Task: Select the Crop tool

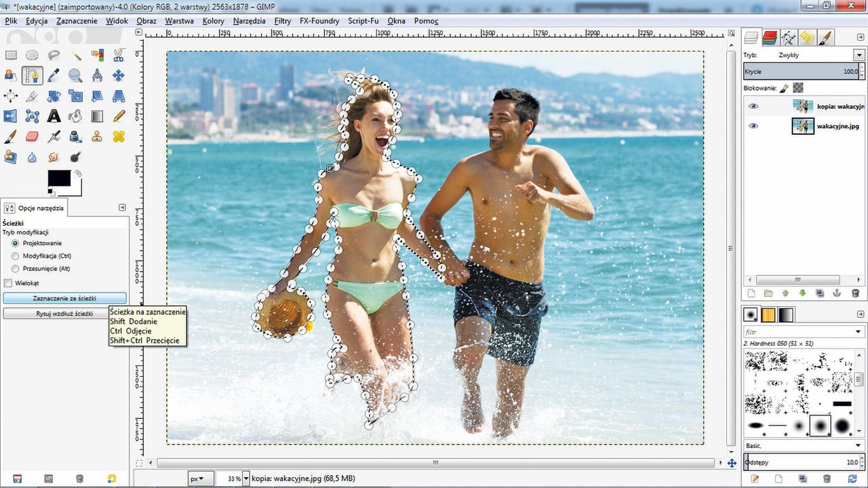Action: point(32,96)
